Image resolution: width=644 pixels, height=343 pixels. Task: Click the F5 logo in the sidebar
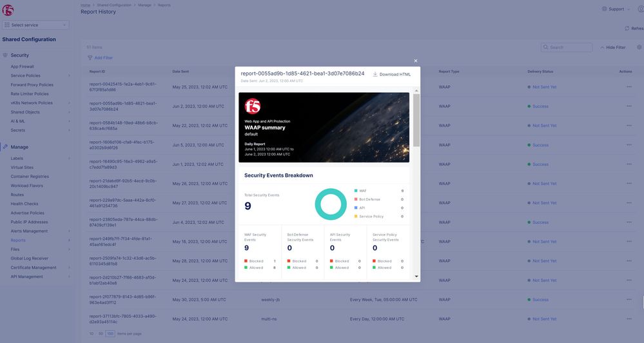(x=8, y=10)
